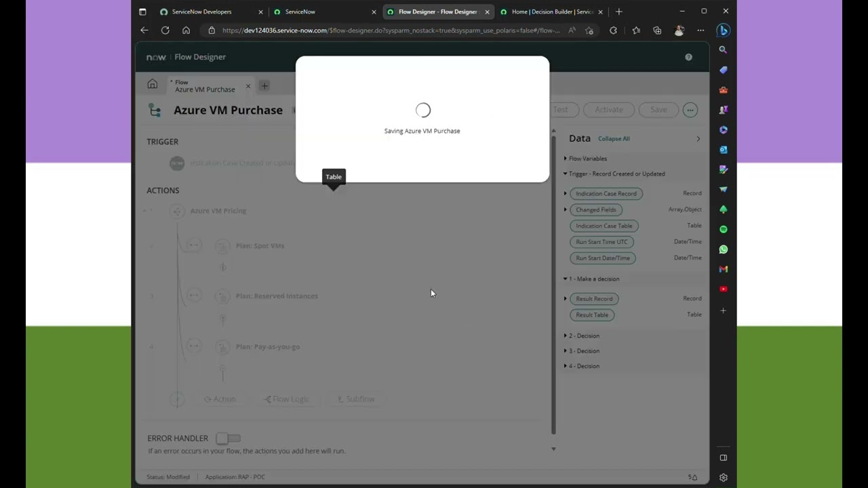Toggle the Error Handler switch
This screenshot has width=868, height=488.
pyautogui.click(x=228, y=439)
